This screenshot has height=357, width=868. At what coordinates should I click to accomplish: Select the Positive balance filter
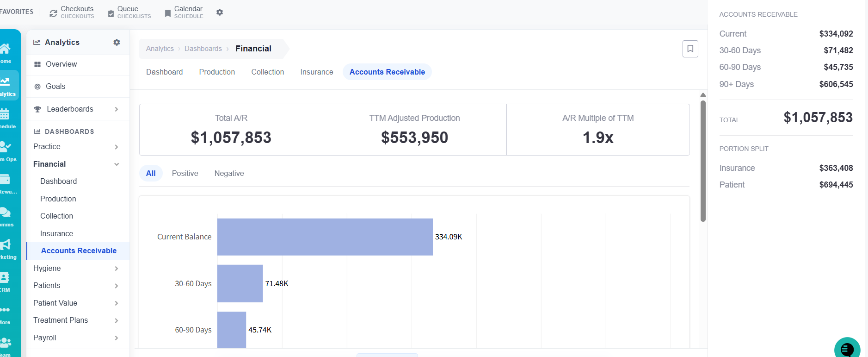click(x=185, y=173)
